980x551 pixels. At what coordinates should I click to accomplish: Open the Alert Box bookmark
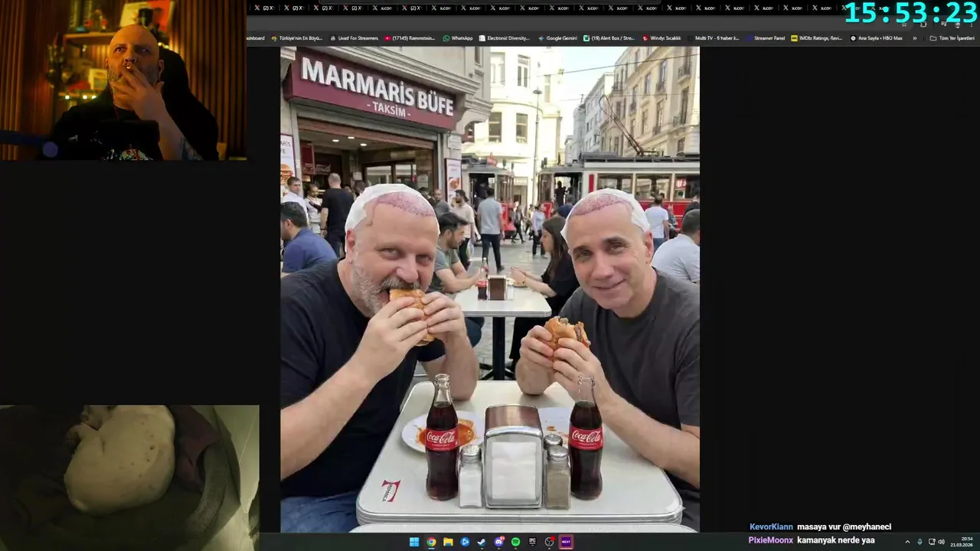(609, 37)
